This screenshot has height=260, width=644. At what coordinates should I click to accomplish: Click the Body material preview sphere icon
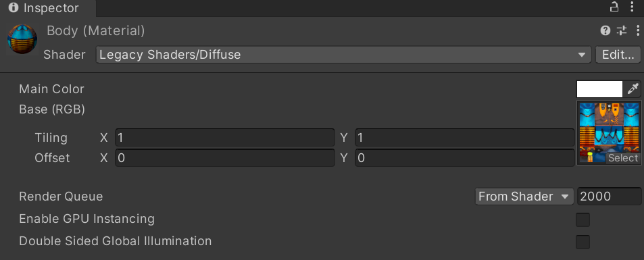point(22,39)
